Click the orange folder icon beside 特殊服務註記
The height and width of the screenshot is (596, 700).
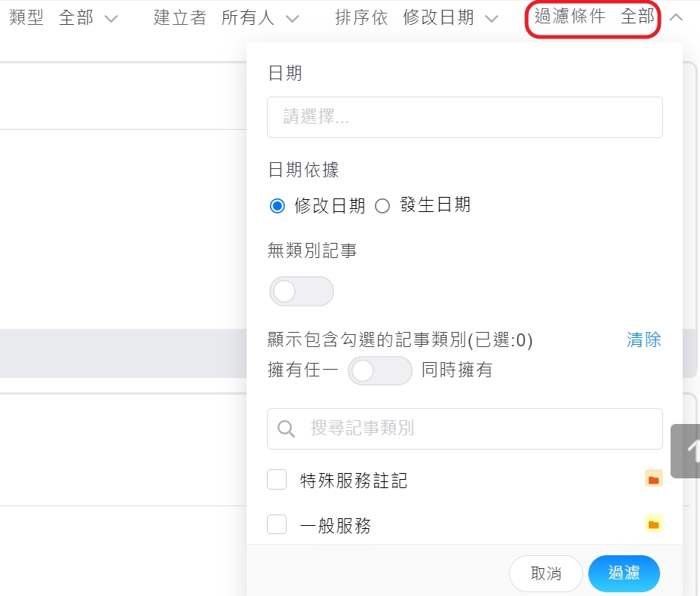pyautogui.click(x=653, y=479)
